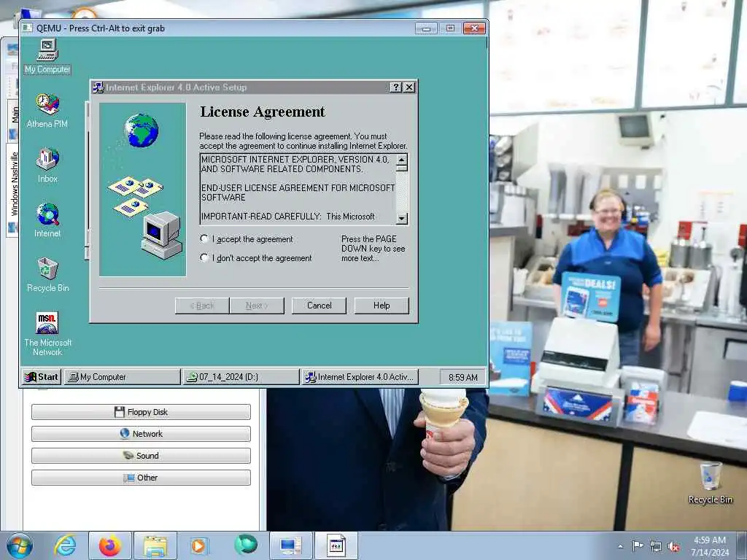Click inside the license agreement text box
747x560 pixels.
298,189
